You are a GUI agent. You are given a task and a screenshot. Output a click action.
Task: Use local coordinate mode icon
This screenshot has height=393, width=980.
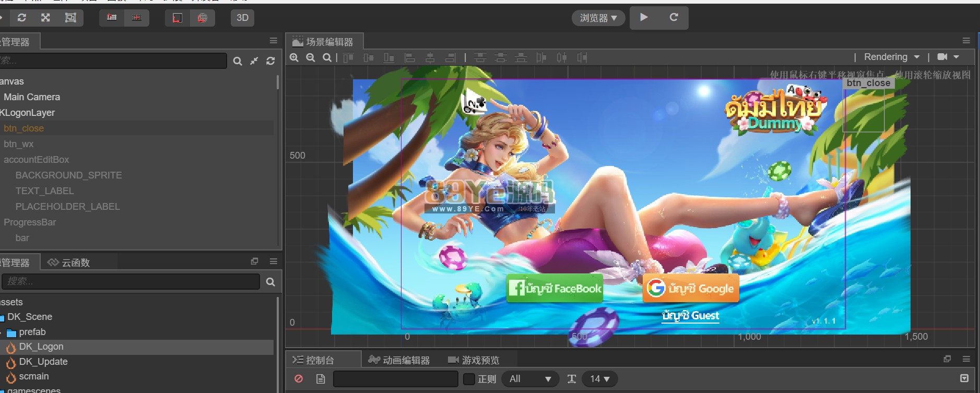[x=178, y=18]
